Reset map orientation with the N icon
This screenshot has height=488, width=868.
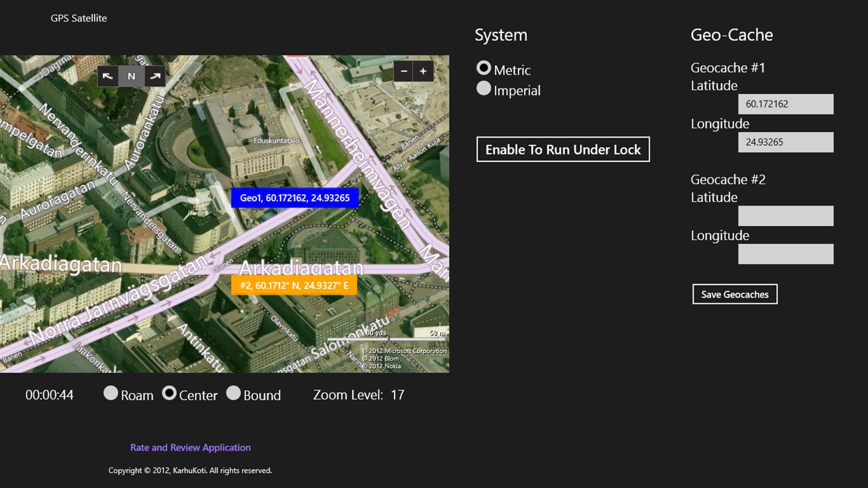point(131,76)
